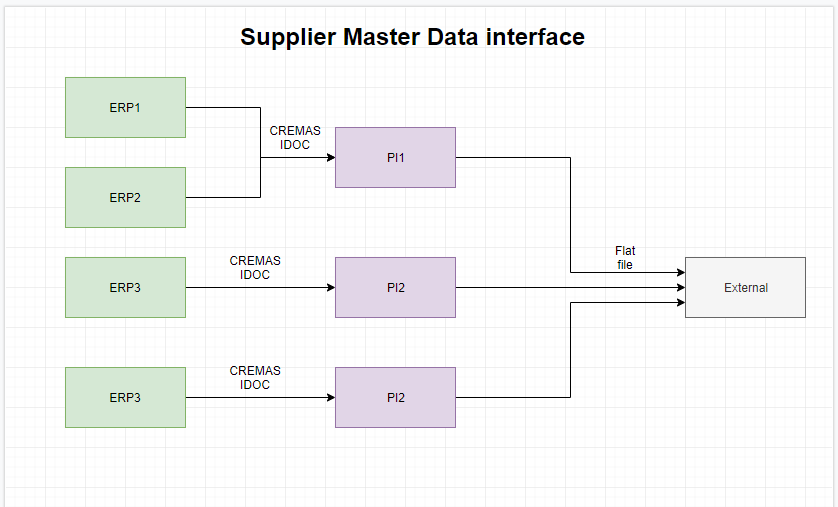Click the "Supplier Master Data interface" title
The height and width of the screenshot is (507, 838).
click(x=412, y=37)
